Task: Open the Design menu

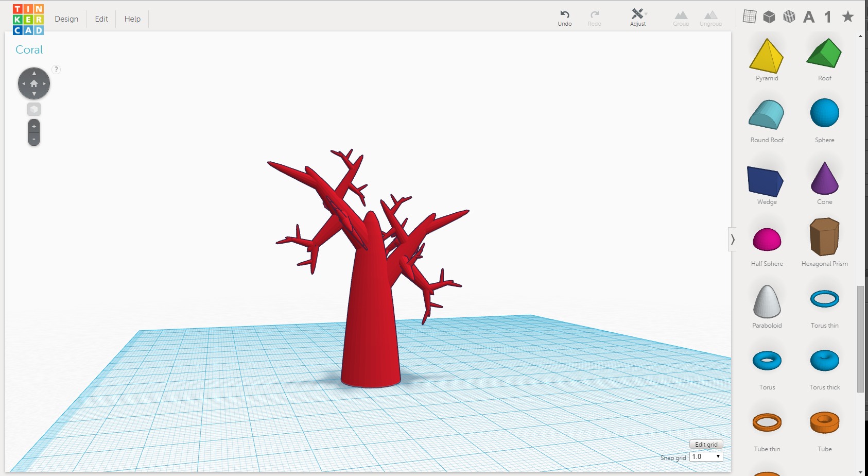Action: click(x=66, y=19)
